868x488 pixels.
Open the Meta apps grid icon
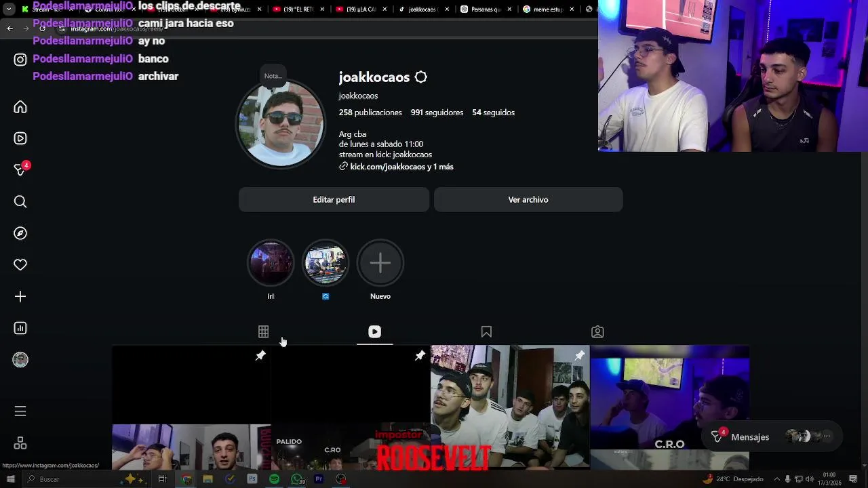20,443
